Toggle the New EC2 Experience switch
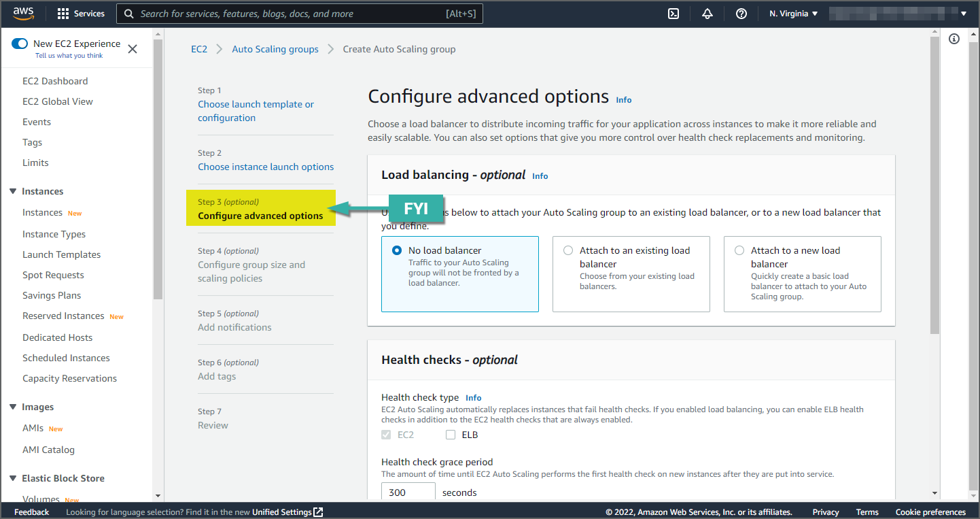Image resolution: width=980 pixels, height=519 pixels. pyautogui.click(x=20, y=44)
